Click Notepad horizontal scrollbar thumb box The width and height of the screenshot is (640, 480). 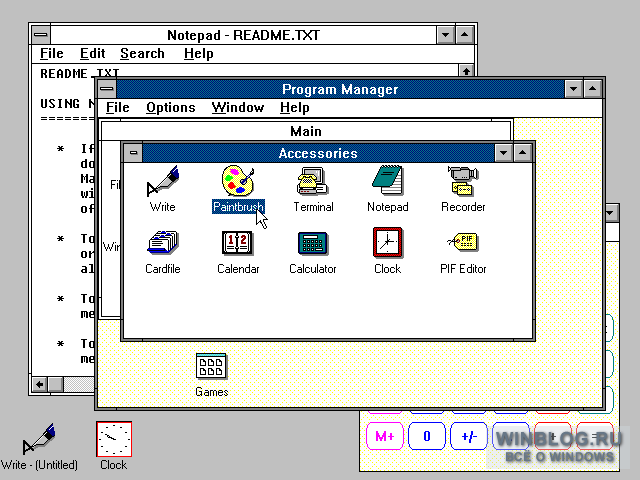[56, 384]
